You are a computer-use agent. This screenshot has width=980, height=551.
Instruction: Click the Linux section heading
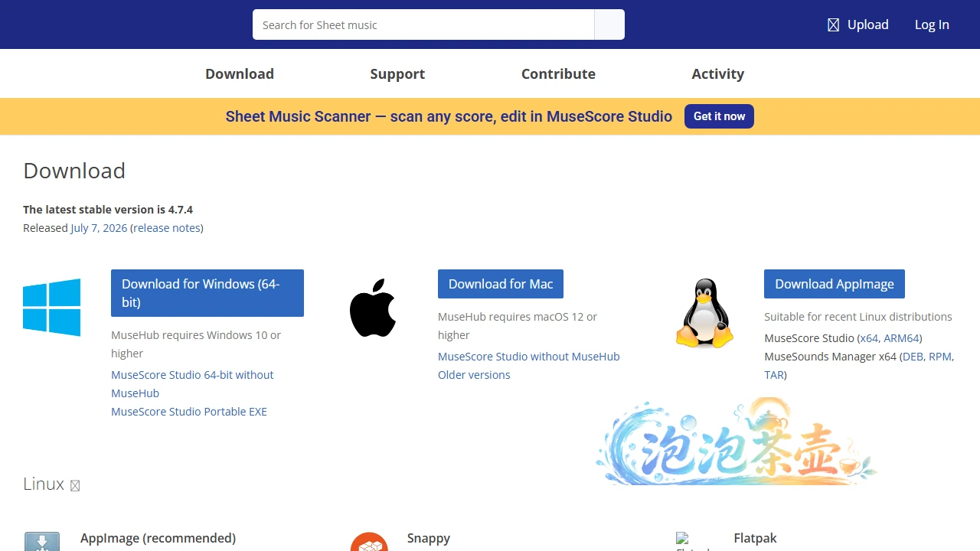pyautogui.click(x=44, y=484)
